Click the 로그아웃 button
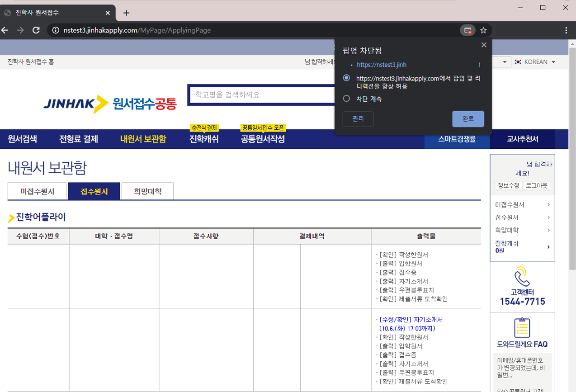This screenshot has width=576, height=392. pos(537,186)
